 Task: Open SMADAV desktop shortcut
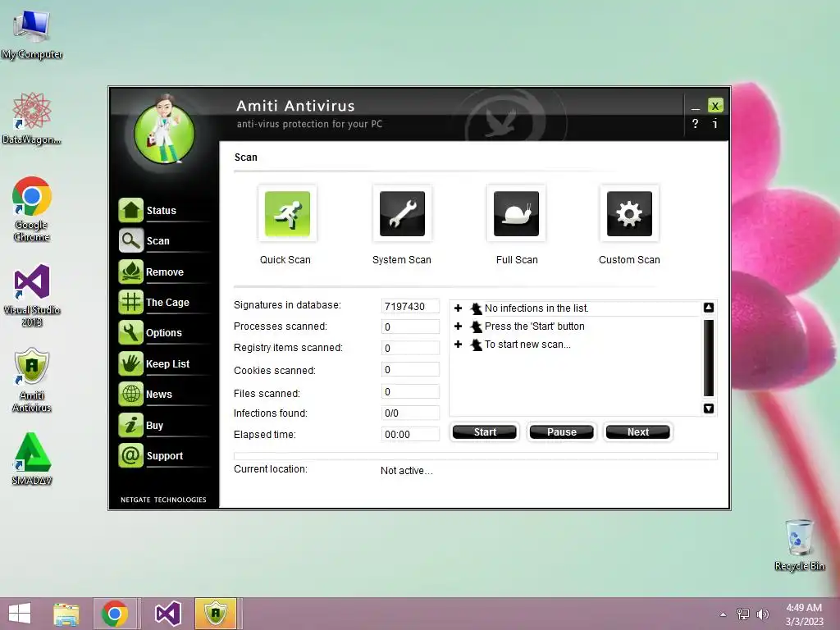click(x=32, y=459)
